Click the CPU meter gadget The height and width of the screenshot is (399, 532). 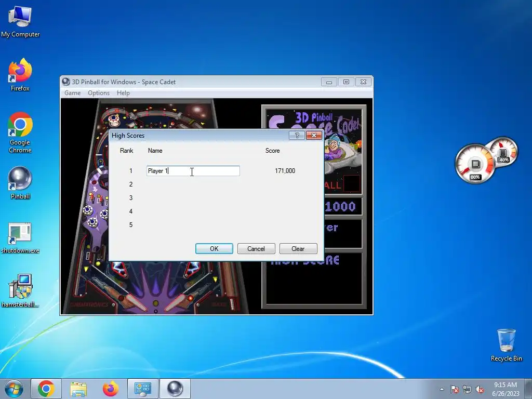coord(474,164)
